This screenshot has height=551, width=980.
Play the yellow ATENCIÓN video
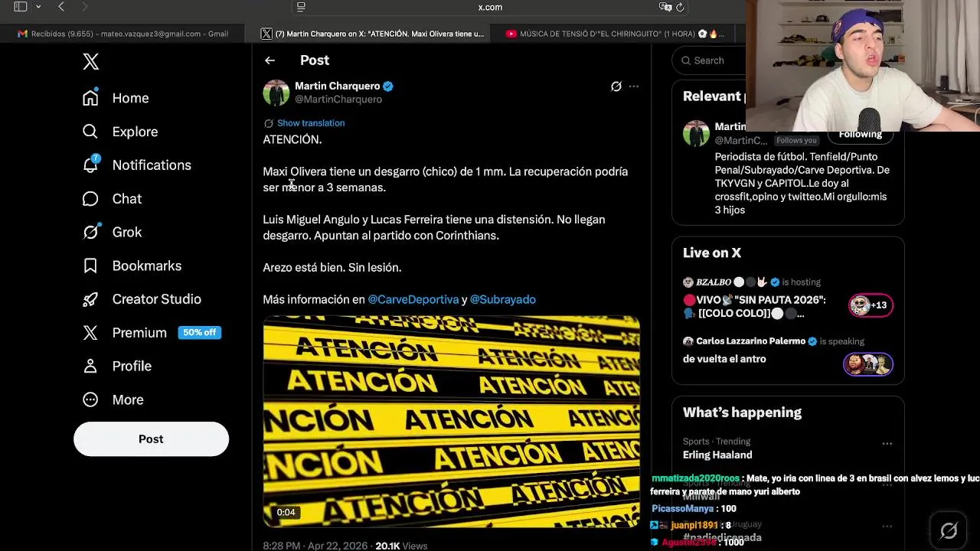452,422
